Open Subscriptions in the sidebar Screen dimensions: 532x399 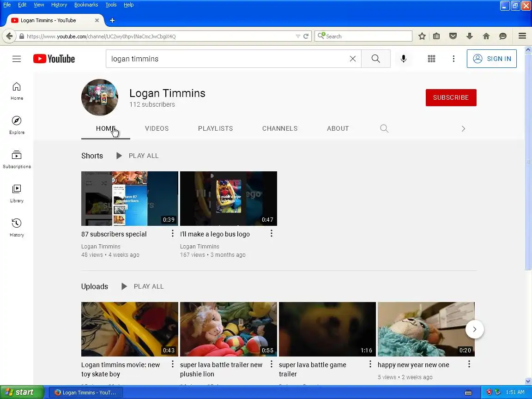17,159
